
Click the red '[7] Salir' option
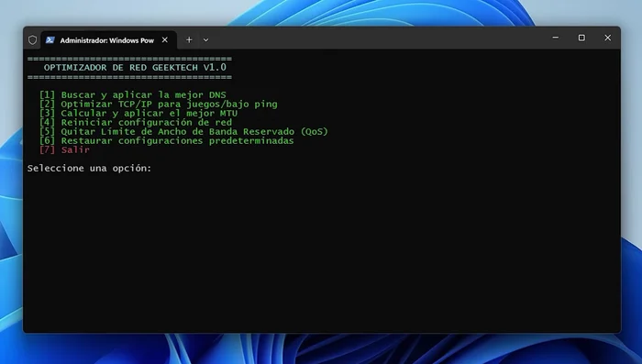click(64, 149)
